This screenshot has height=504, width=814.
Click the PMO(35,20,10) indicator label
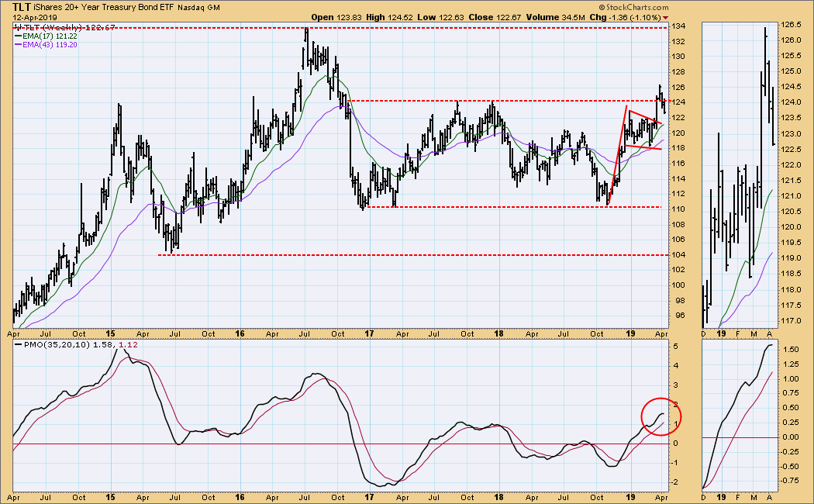pos(57,344)
